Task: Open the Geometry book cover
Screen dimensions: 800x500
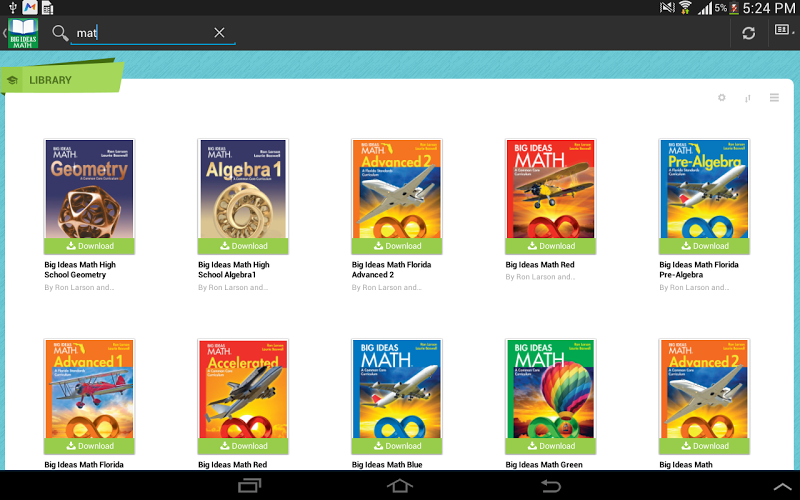Action: 89,188
